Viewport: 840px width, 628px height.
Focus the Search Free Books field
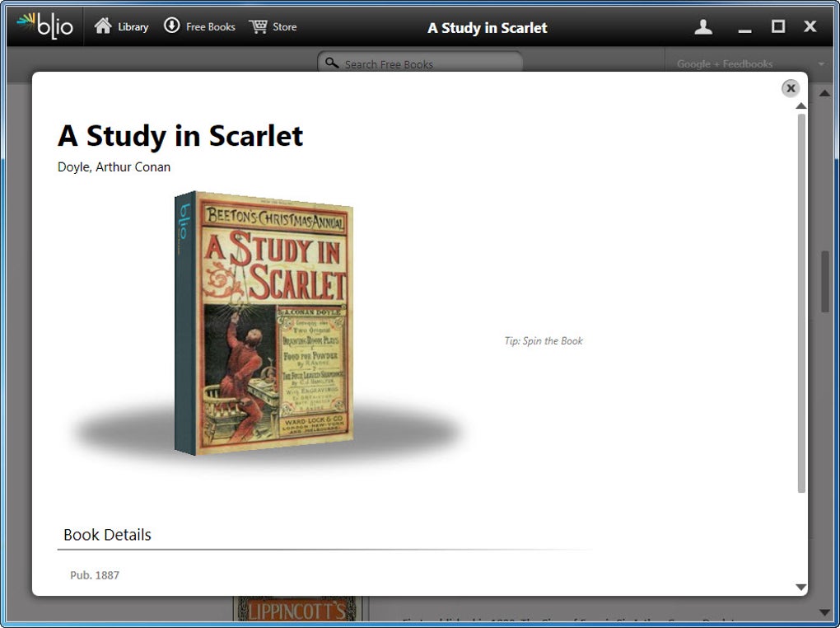[x=420, y=63]
